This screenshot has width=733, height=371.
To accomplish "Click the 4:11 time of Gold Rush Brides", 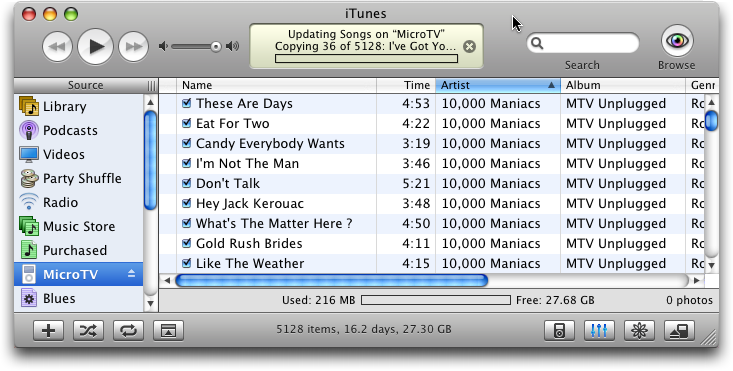I will coord(416,243).
